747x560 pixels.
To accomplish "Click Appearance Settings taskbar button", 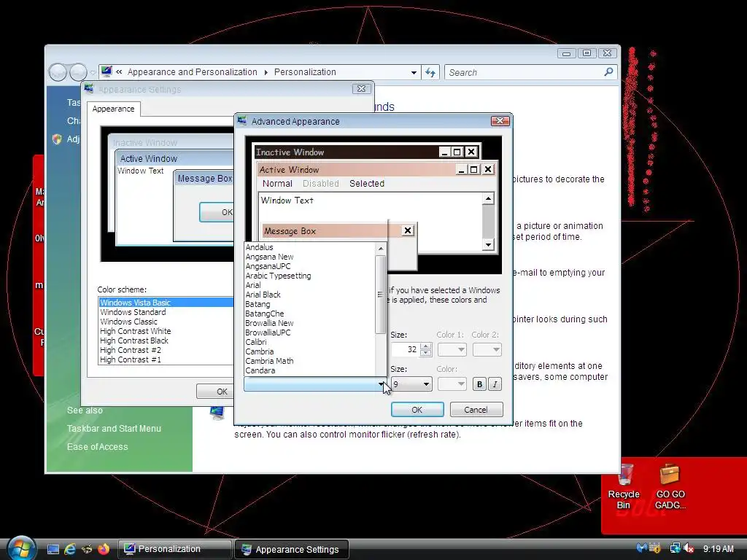I will coord(292,549).
